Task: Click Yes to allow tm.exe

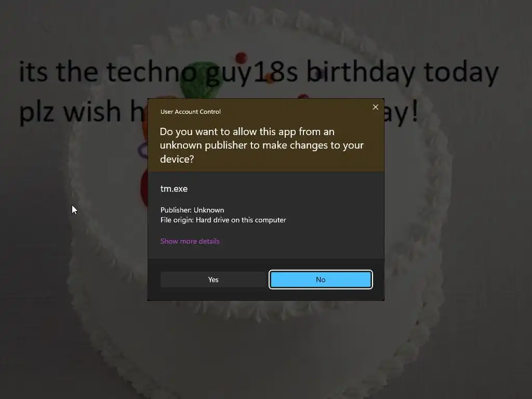Action: (213, 280)
